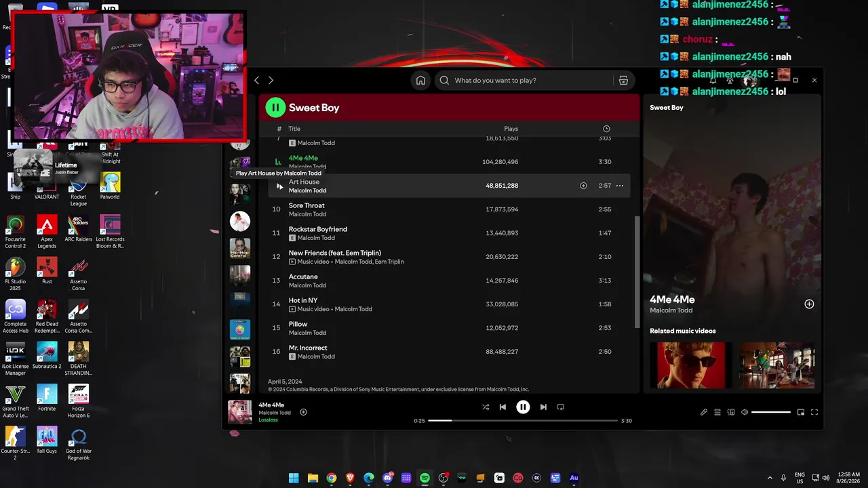Screen dimensions: 868x488
Task: Toggle the lyrics microphone icon
Action: [x=704, y=412]
